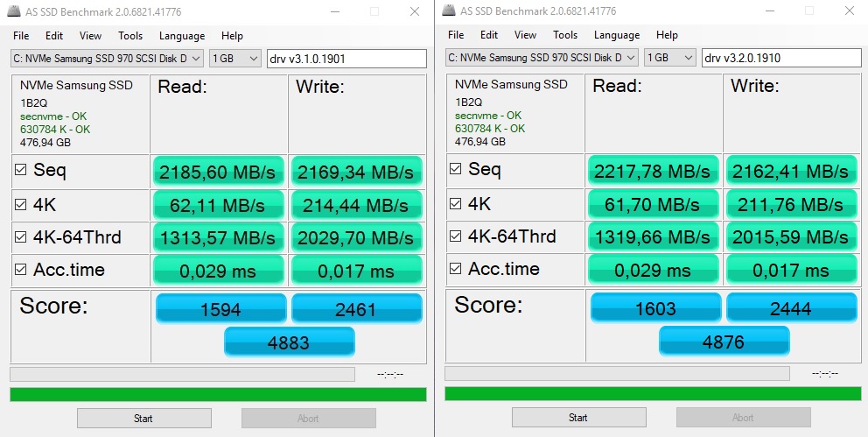Click the drv v3.1.0.1901 text field
Image resolution: width=868 pixels, height=437 pixels.
pos(346,59)
